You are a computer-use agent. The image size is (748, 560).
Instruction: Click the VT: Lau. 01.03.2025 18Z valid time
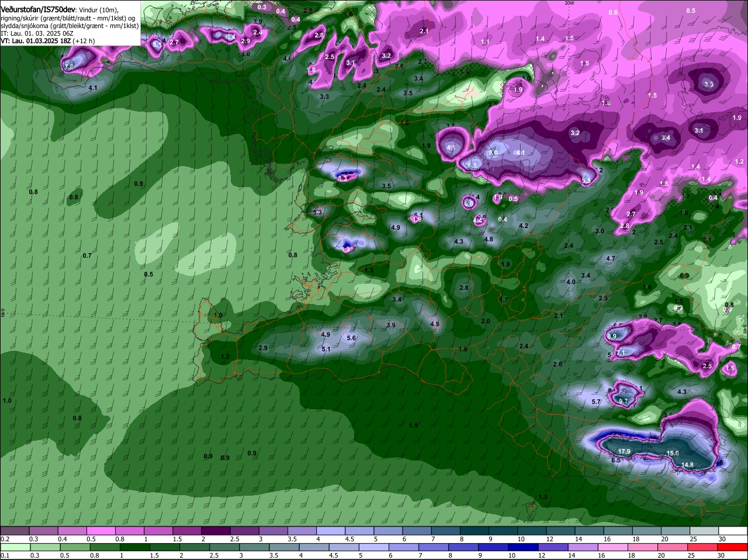(36, 41)
